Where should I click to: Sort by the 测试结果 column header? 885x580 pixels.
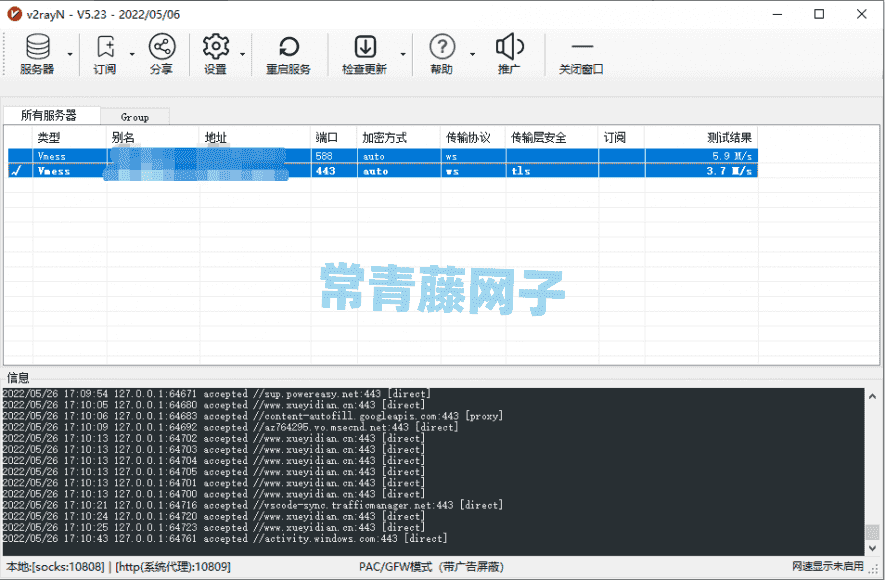[x=702, y=137]
